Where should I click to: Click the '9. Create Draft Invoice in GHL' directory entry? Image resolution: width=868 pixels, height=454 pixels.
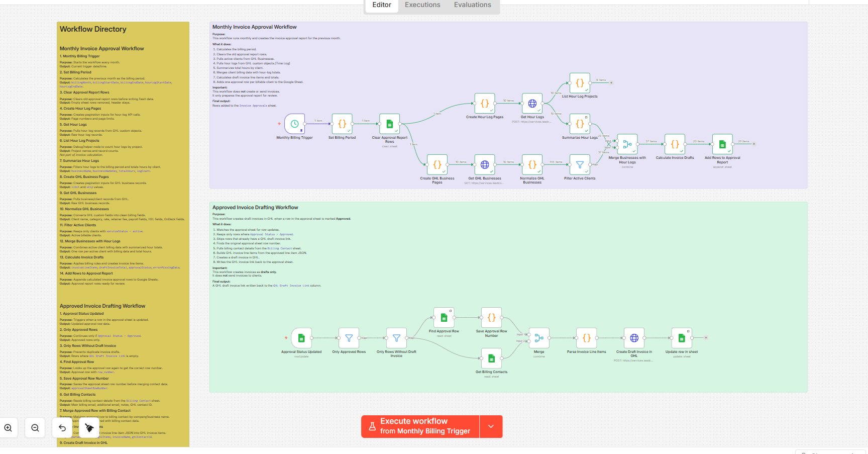[83, 443]
